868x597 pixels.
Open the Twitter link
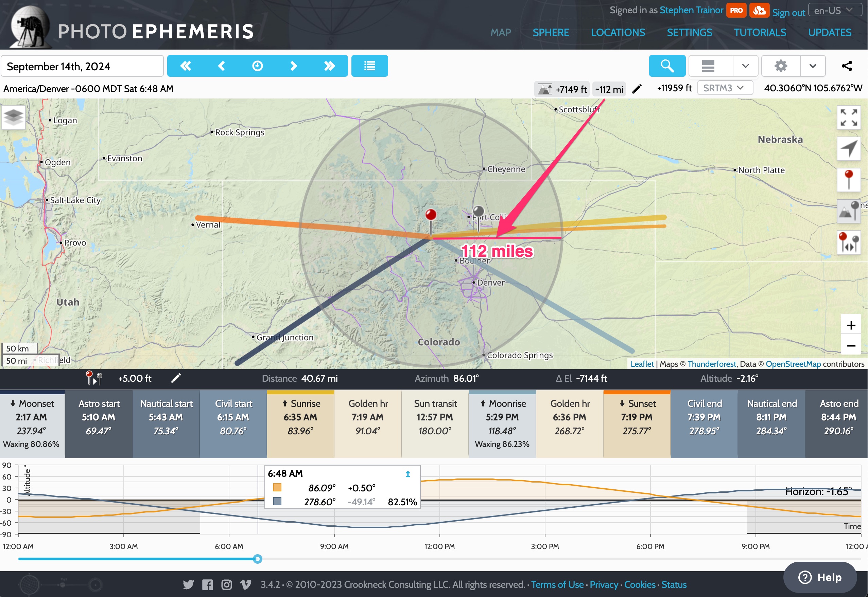[188, 584]
